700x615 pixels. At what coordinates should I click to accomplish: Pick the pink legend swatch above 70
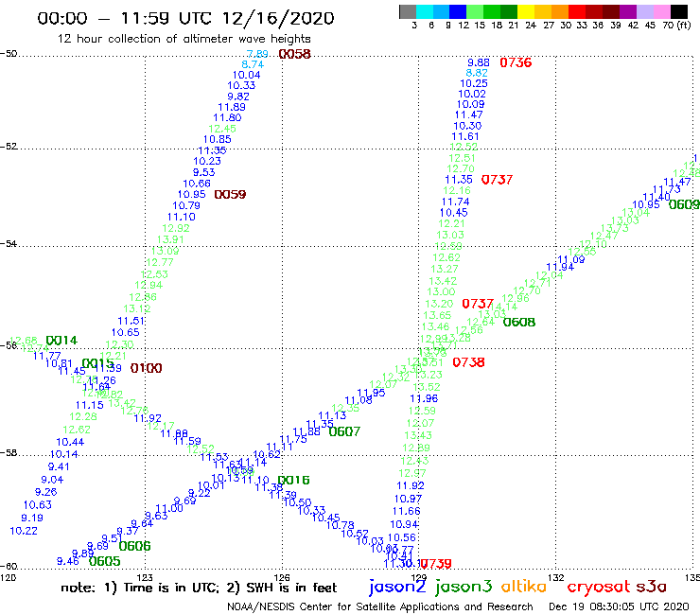click(x=661, y=11)
